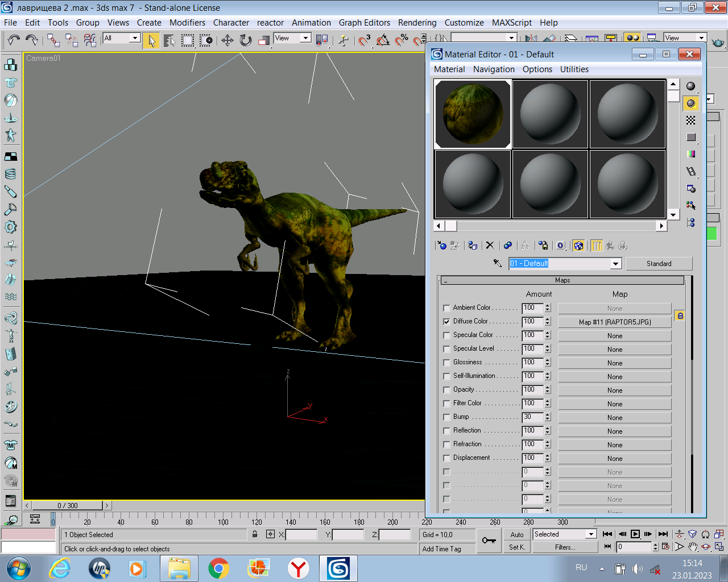Open Google Chrome from taskbar
728x582 pixels.
tap(219, 568)
